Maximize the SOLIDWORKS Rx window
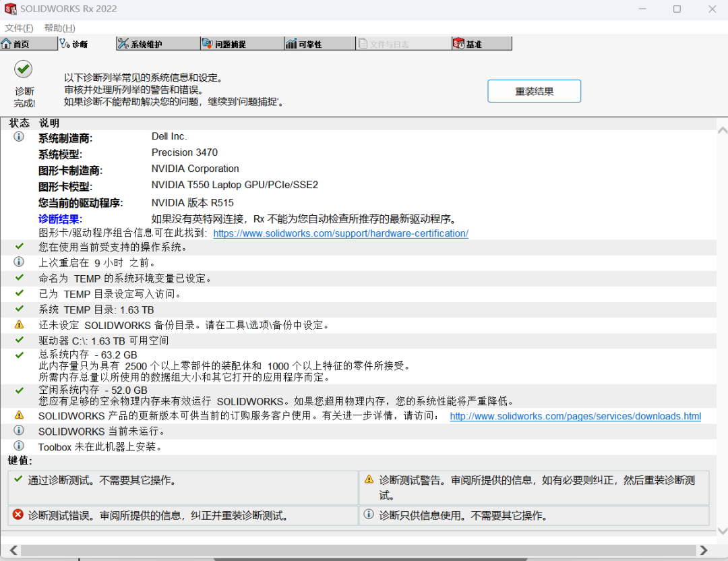Screen dimensions: 728x561 point(677,9)
